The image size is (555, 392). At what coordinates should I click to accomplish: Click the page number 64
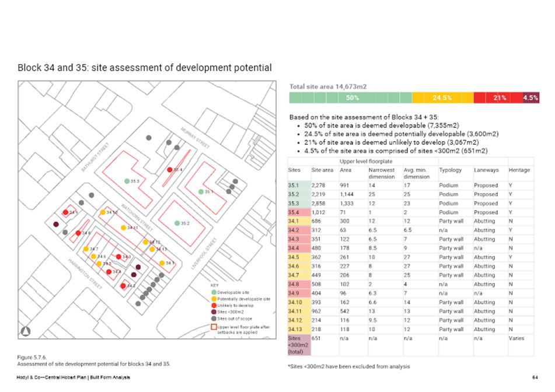pos(535,377)
